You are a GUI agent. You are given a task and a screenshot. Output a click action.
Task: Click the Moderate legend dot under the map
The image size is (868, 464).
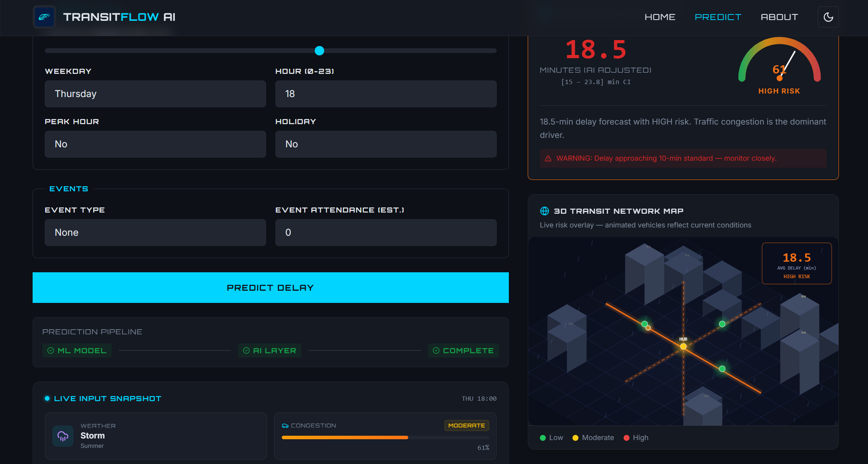tap(576, 437)
